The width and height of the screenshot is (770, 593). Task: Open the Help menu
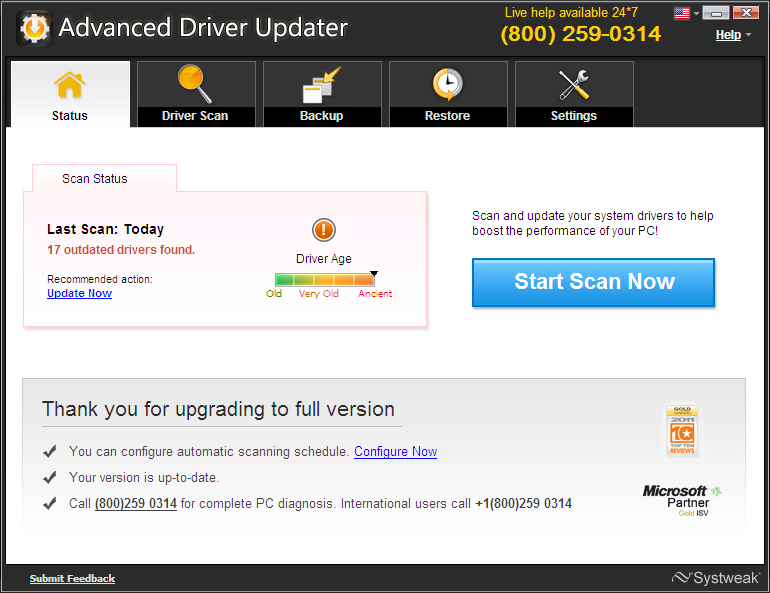pos(728,35)
